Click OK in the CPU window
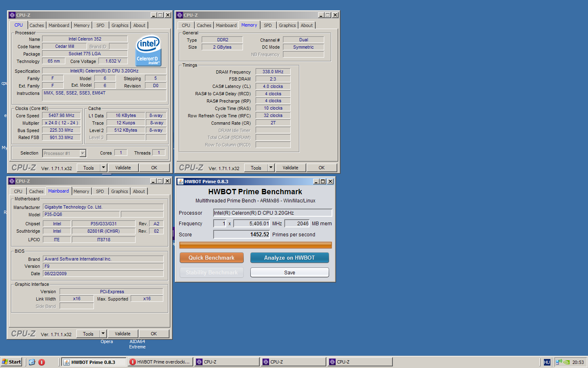Viewport: 588px width, 368px height. tap(154, 168)
